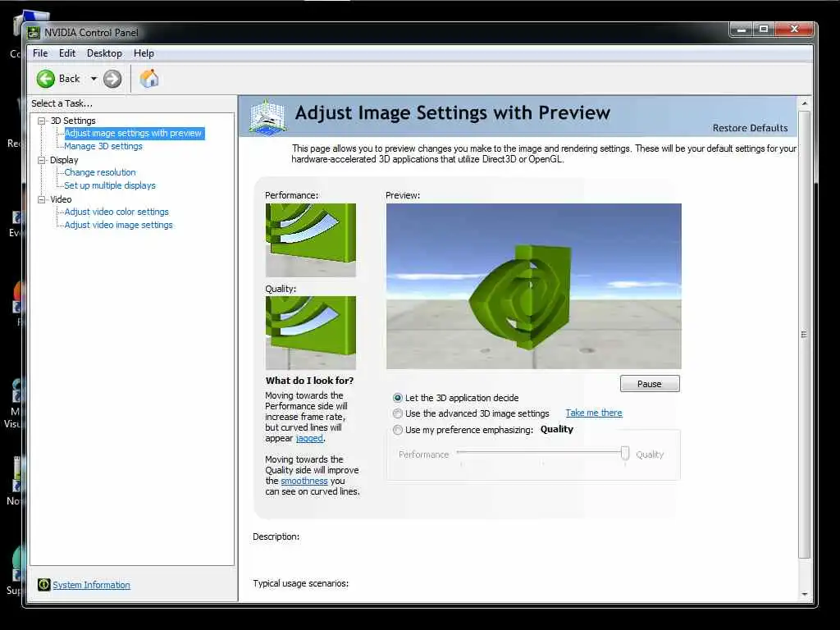Viewport: 840px width, 630px height.
Task: Click the Video tree label
Action: tap(61, 199)
